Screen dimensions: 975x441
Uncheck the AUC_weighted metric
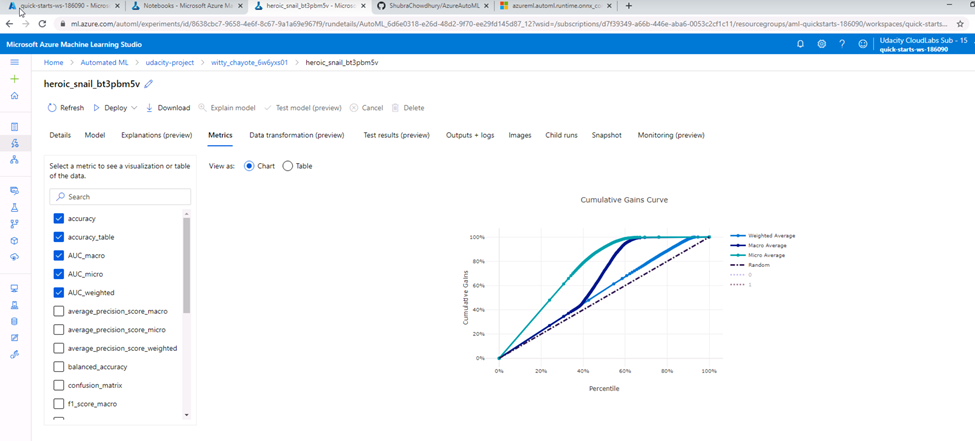(x=59, y=292)
